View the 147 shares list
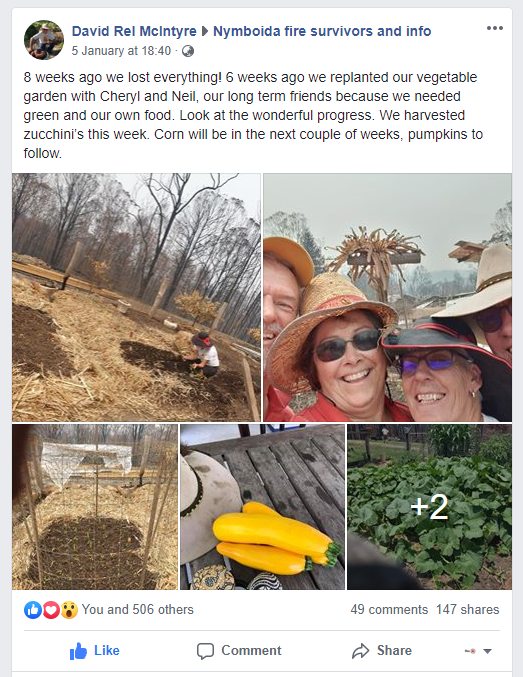 tap(467, 610)
